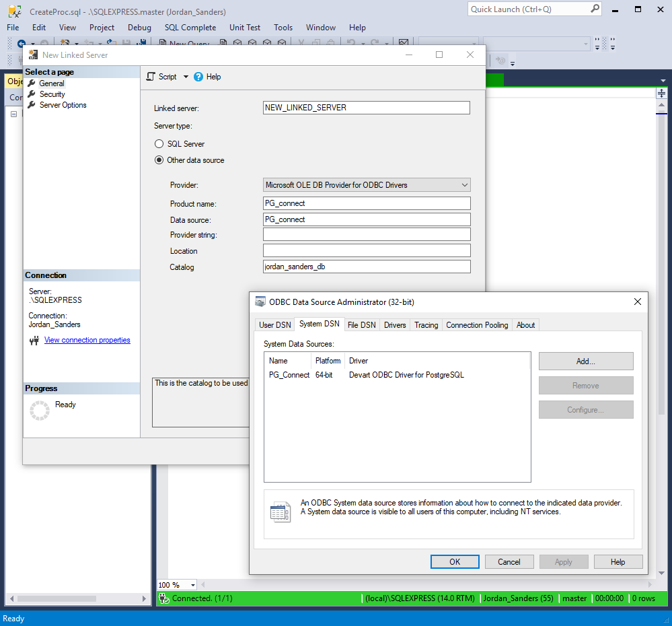672x626 pixels.
Task: Select the Security page
Action: [x=52, y=94]
